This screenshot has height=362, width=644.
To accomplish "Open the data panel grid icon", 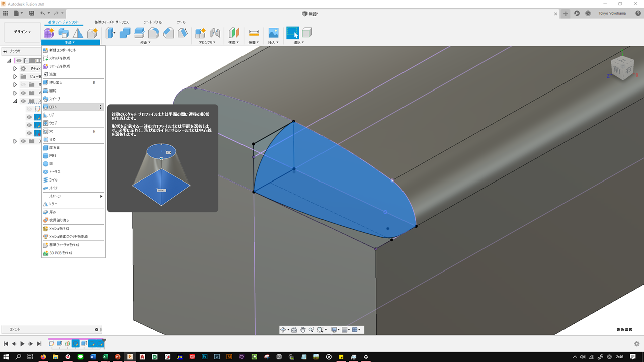I will click(6, 13).
